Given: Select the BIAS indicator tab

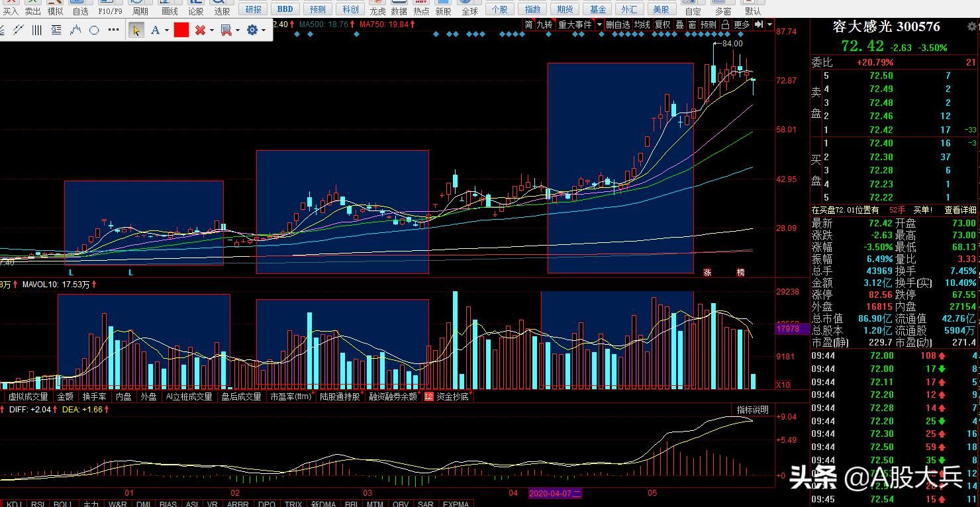Looking at the screenshot, I should click(168, 504).
